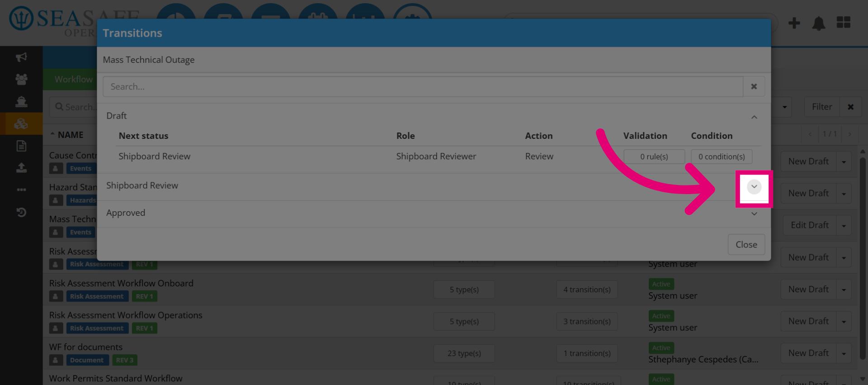Screen dimensions: 868x385
Task: Click the announcements megaphone sidebar icon
Action: [21, 57]
